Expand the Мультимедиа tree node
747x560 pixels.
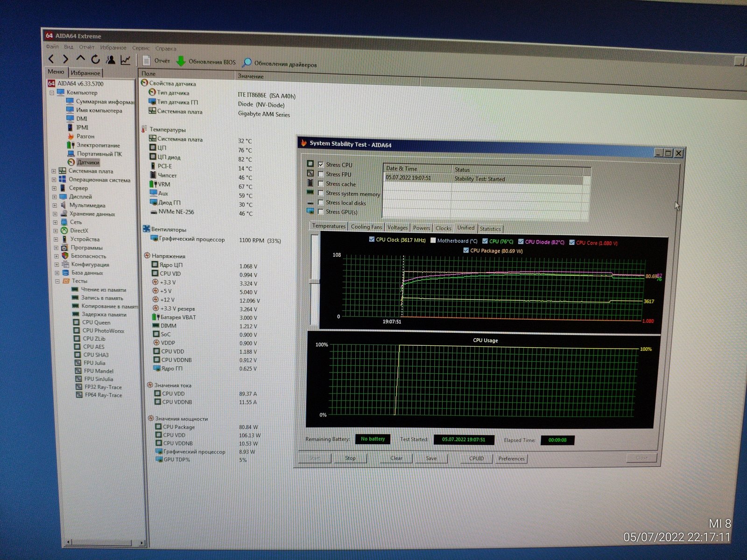(x=55, y=205)
